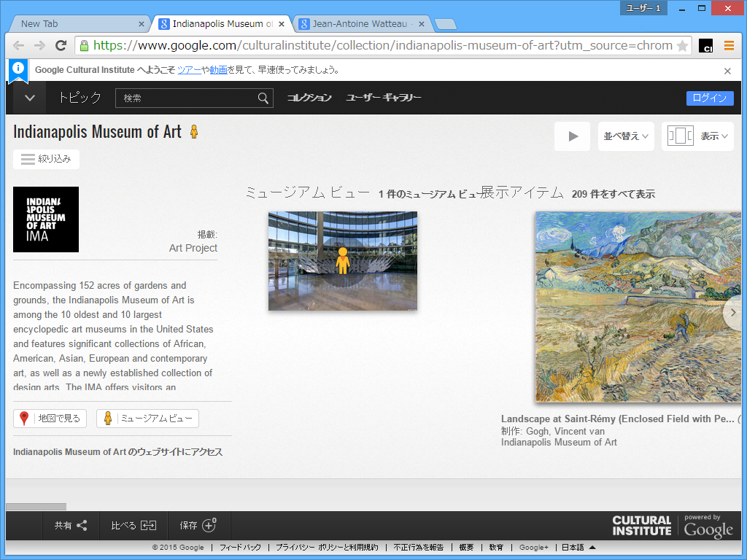
Task: Open the 表示 view options dropdown
Action: 711,136
